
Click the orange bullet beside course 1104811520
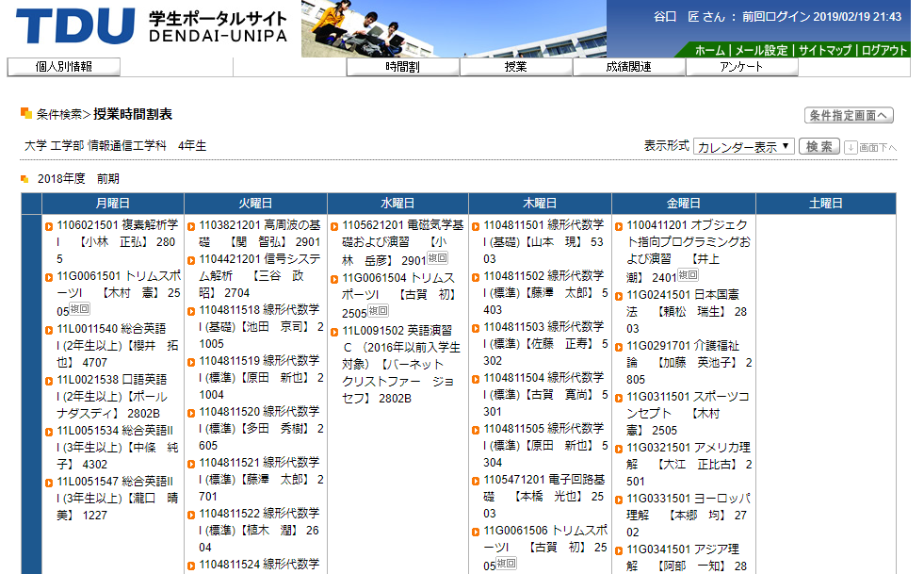coord(191,414)
